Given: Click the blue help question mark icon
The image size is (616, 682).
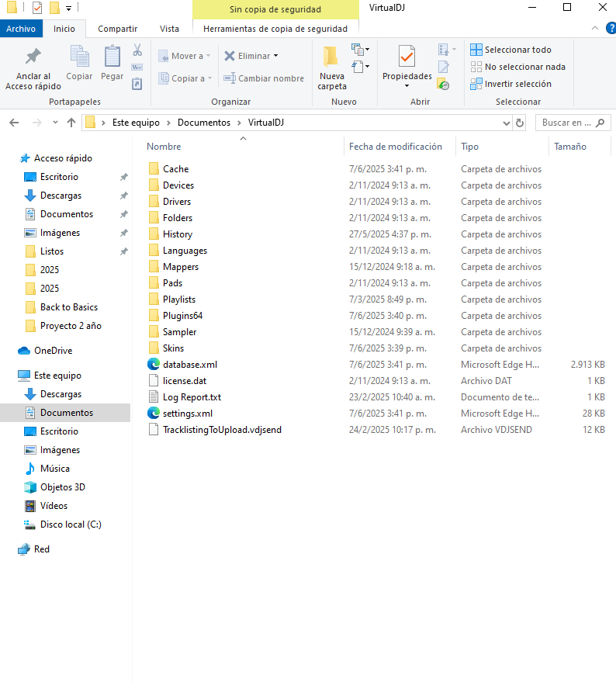Looking at the screenshot, I should click(x=611, y=28).
